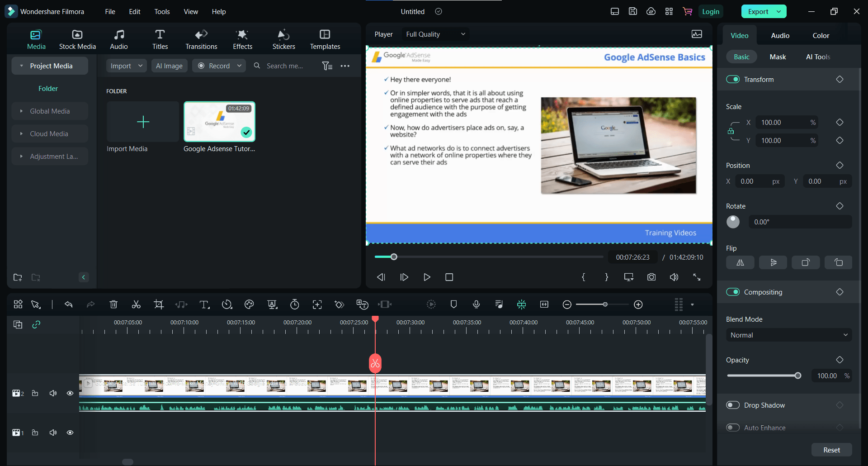
Task: Hide video track 1 with eye icon
Action: click(x=70, y=433)
